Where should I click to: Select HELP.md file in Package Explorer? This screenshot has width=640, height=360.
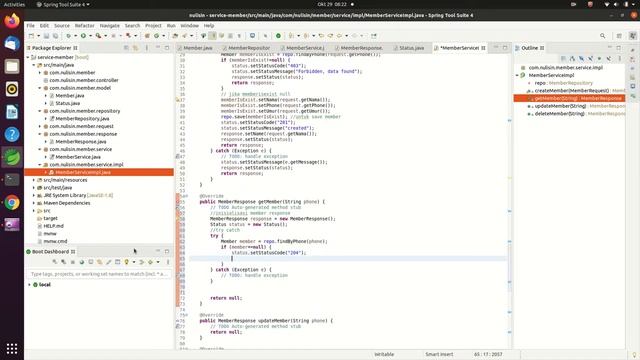coord(53,226)
